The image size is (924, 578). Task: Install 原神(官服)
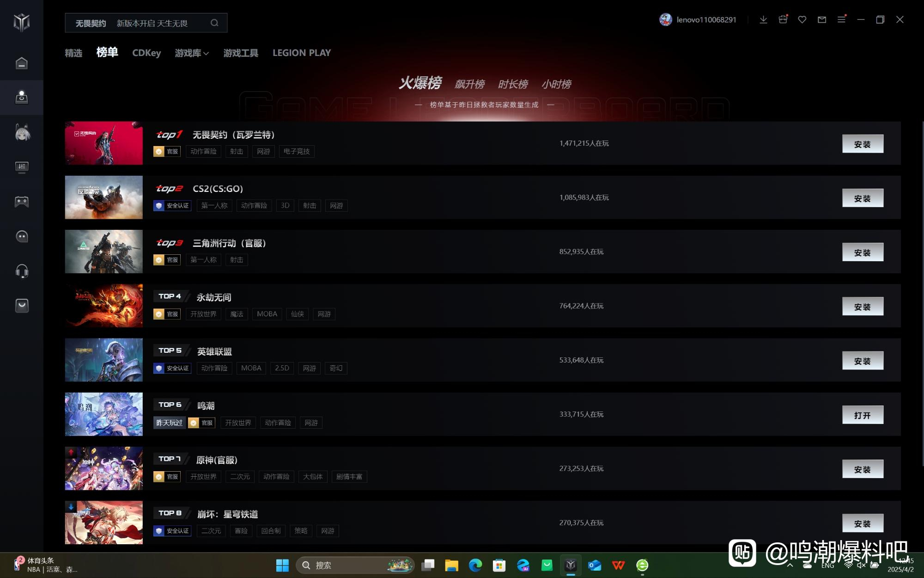point(863,469)
